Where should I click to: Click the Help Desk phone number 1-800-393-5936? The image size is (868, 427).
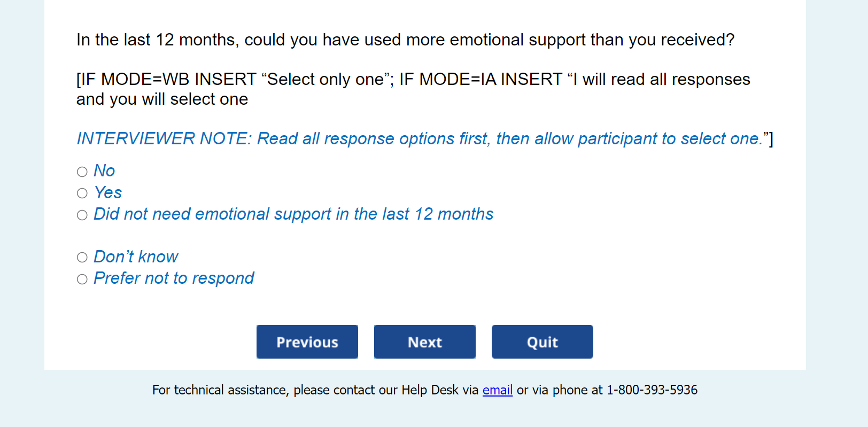(x=652, y=390)
